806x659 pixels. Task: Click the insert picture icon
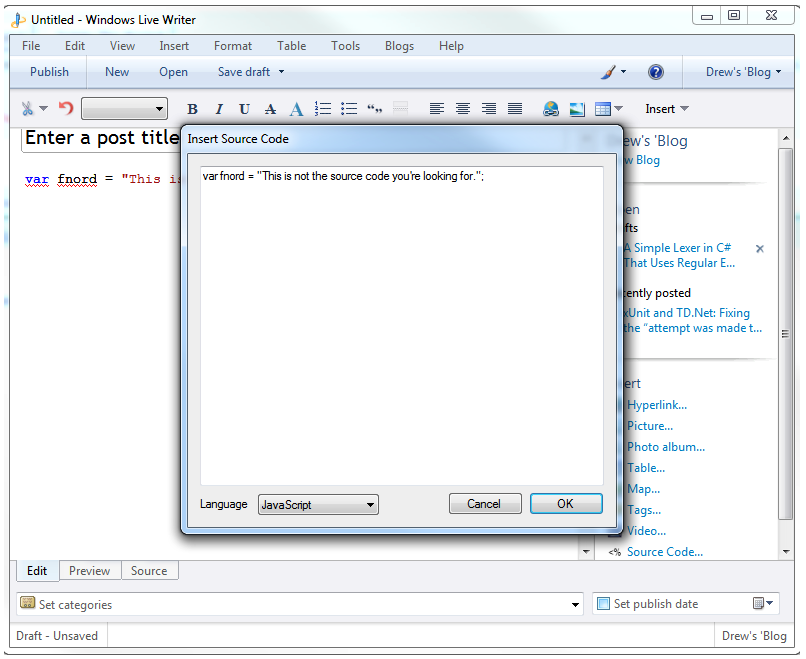(577, 109)
